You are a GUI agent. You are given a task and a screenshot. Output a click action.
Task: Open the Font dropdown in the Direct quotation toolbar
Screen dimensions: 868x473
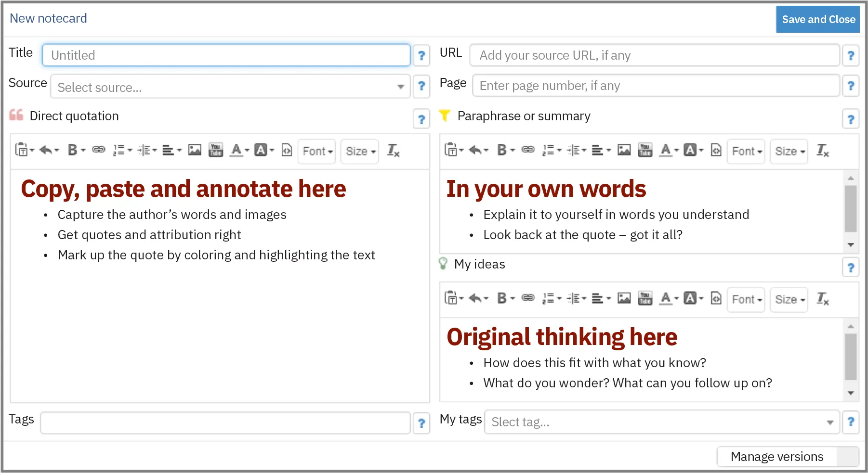point(316,151)
